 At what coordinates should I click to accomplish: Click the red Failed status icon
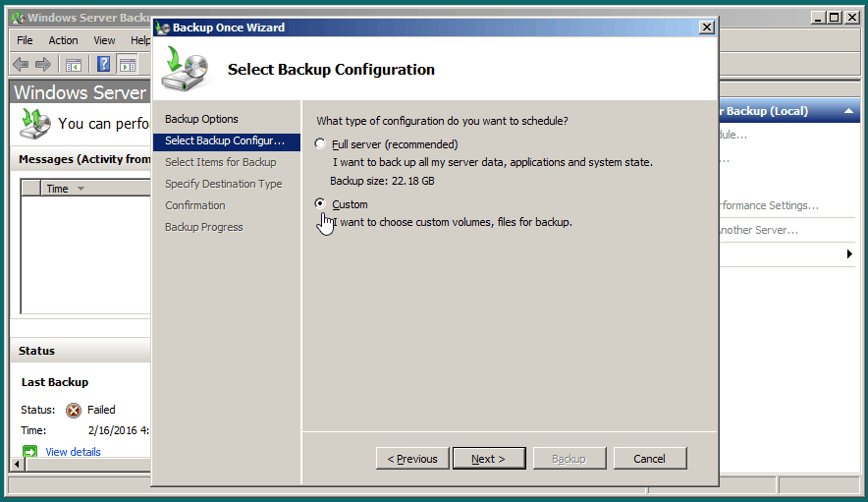tap(73, 411)
